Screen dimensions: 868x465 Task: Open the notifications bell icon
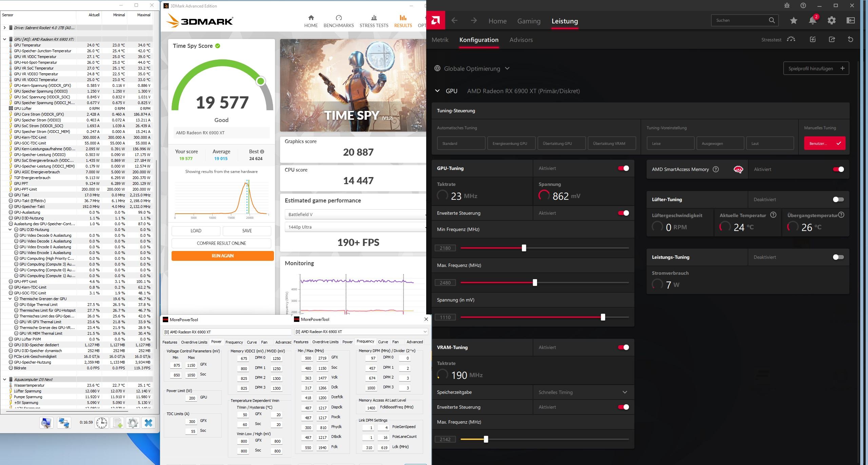pos(813,21)
